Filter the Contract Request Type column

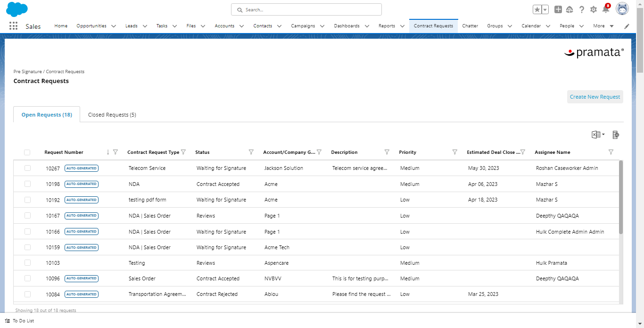coord(183,152)
